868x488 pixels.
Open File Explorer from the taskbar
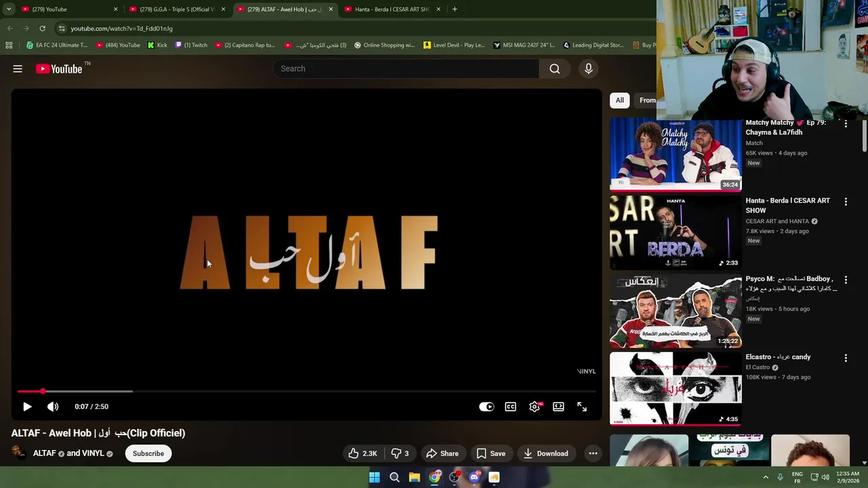coord(414,477)
